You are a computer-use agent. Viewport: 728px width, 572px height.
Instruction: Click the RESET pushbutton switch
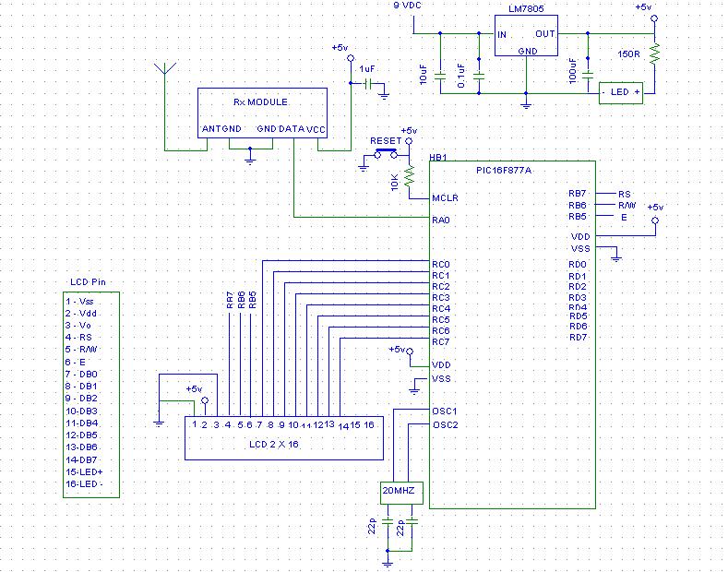pyautogui.click(x=386, y=152)
